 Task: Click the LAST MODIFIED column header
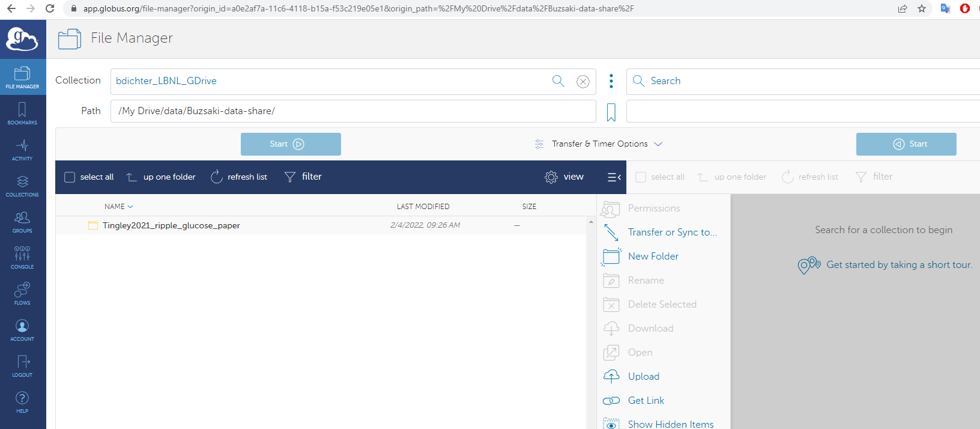pyautogui.click(x=423, y=207)
